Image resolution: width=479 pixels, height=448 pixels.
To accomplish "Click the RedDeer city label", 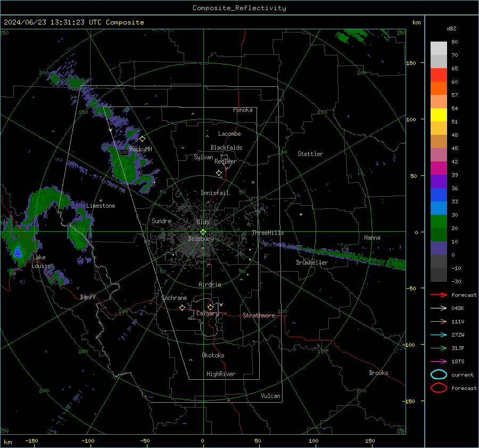I will point(226,161).
